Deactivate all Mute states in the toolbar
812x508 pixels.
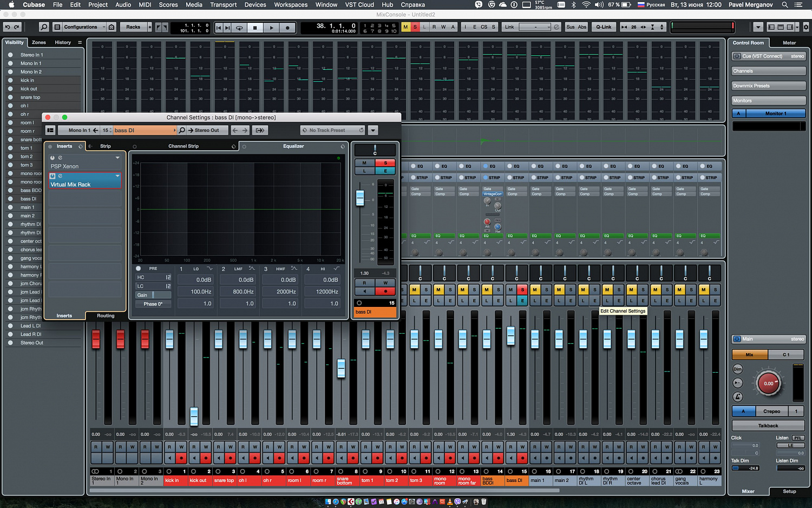[406, 27]
